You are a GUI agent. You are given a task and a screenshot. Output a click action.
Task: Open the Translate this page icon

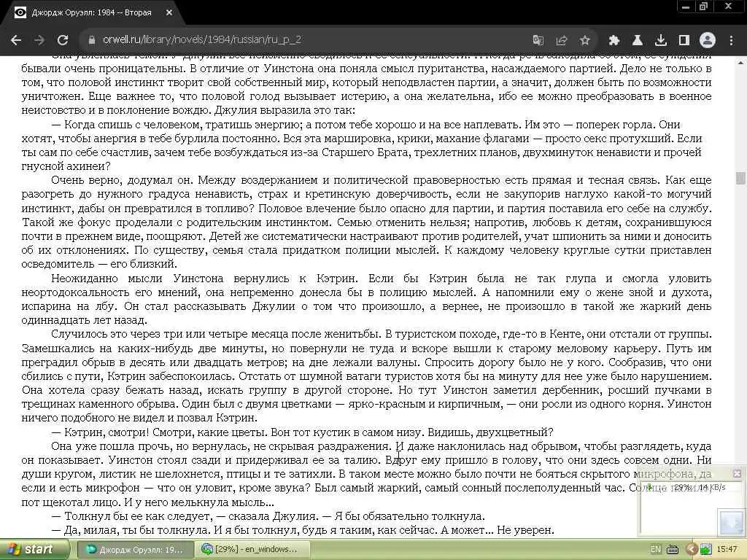(x=538, y=40)
